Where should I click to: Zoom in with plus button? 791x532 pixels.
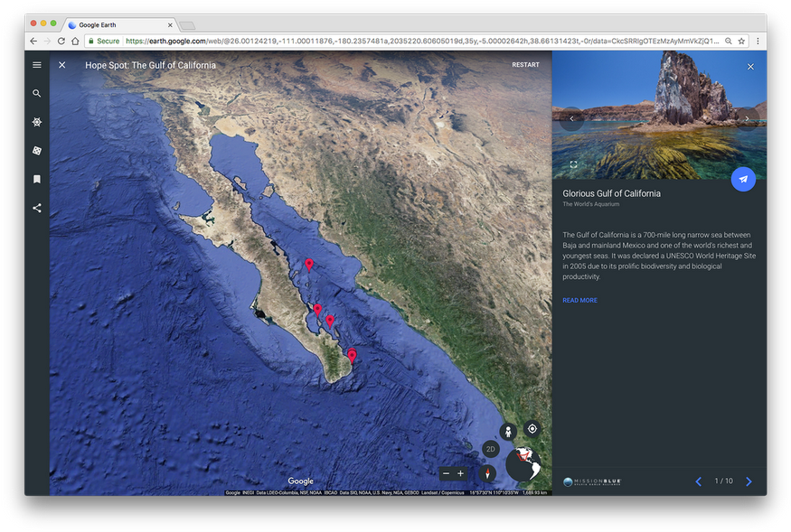click(460, 473)
